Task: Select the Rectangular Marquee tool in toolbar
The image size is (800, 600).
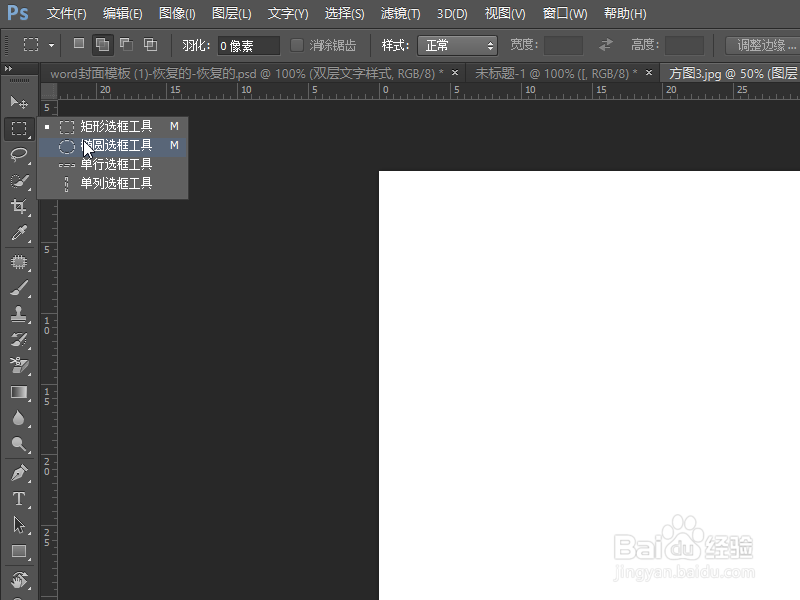Action: click(19, 129)
